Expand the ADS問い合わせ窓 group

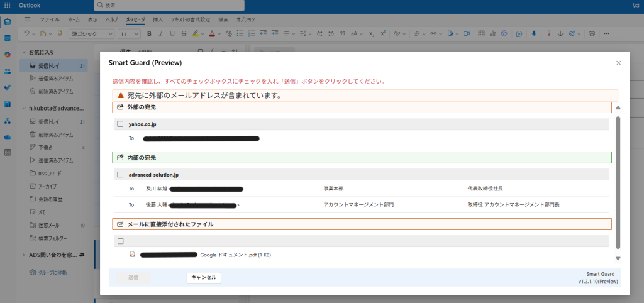24,255
